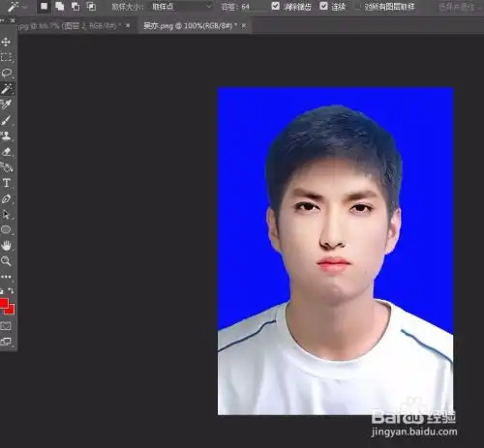
Task: Expand the extra tools ellipsis menu
Action: [x=6, y=277]
